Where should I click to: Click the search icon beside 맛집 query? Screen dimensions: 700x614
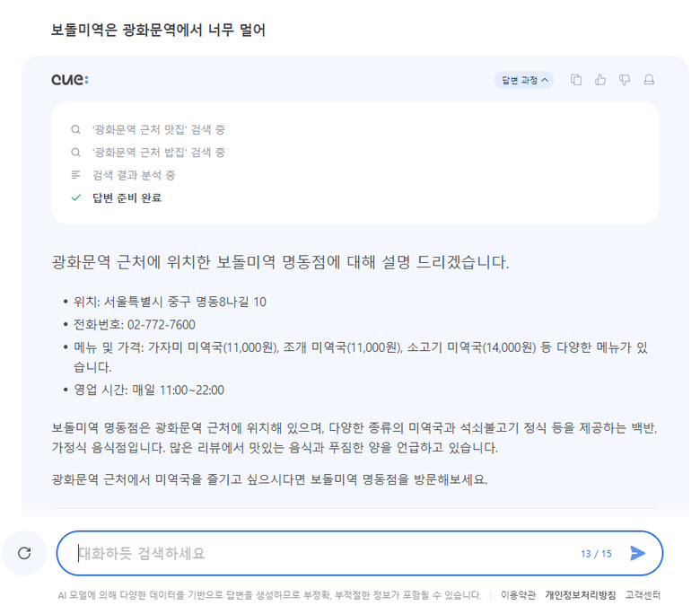pyautogui.click(x=76, y=129)
